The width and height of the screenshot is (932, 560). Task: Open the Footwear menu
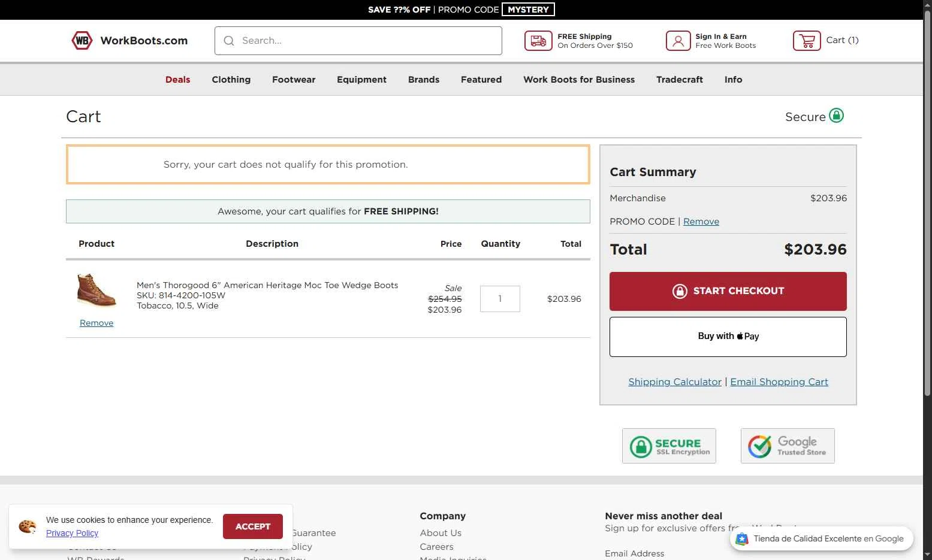(x=294, y=80)
